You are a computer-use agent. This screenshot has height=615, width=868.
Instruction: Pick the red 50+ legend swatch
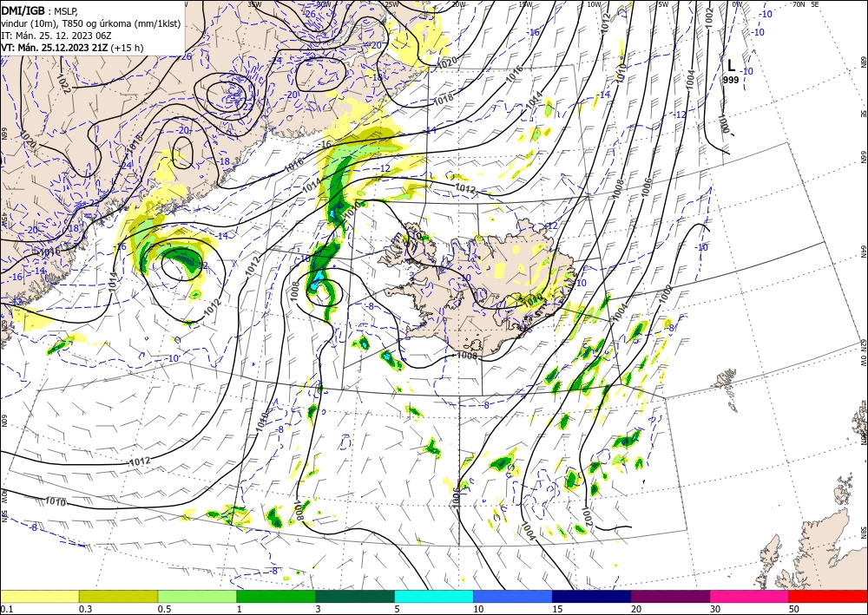828,596
